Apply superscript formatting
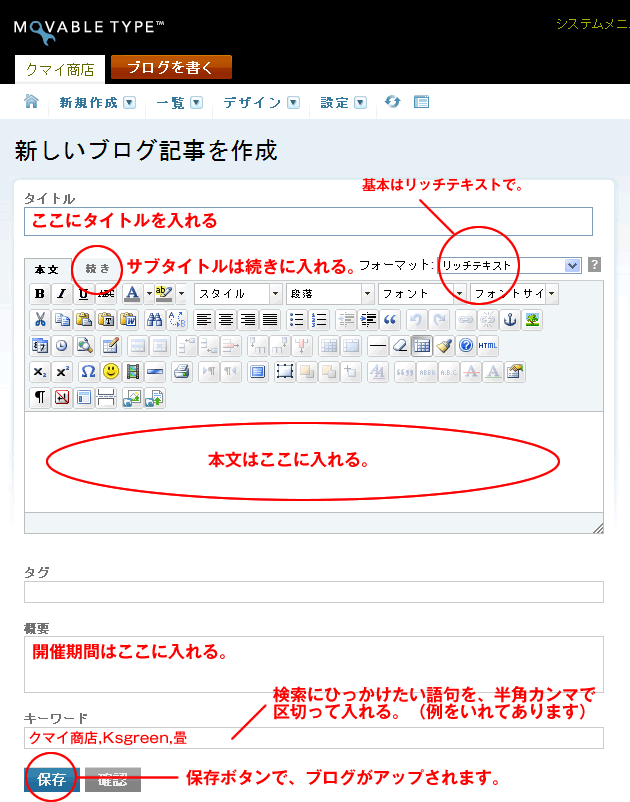The image size is (630, 802). coord(62,372)
